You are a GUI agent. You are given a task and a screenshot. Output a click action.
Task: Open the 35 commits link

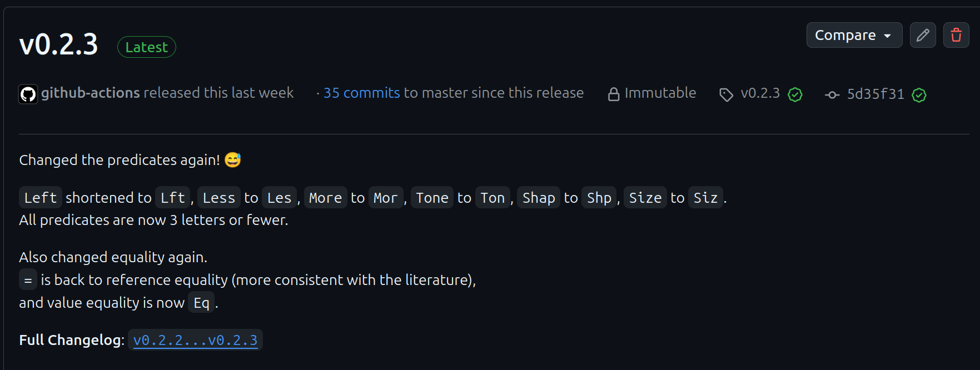click(x=362, y=93)
